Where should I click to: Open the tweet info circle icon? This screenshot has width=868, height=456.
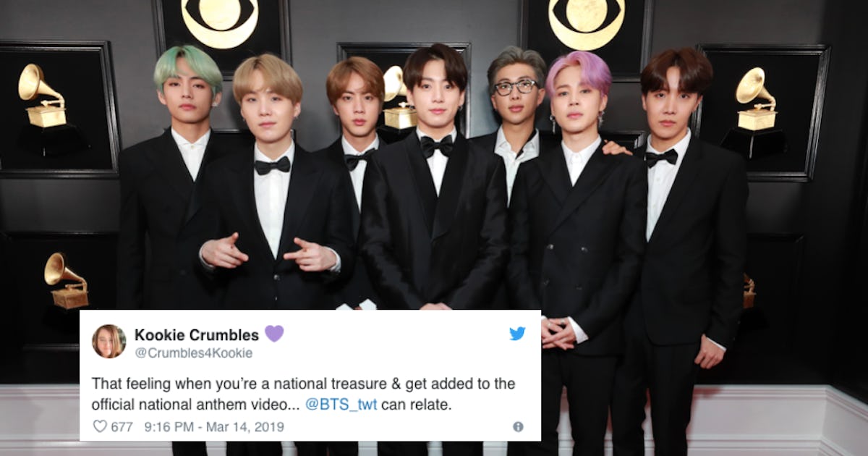tap(518, 427)
